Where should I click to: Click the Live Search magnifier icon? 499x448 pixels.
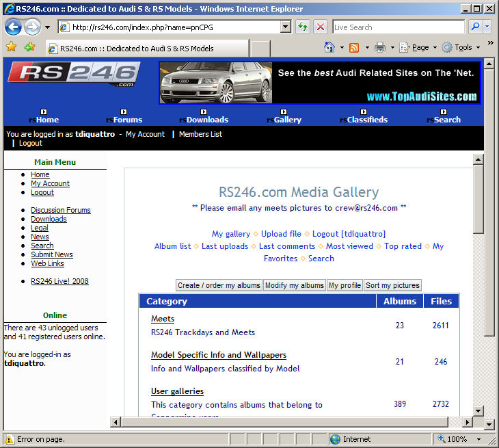pyautogui.click(x=475, y=27)
